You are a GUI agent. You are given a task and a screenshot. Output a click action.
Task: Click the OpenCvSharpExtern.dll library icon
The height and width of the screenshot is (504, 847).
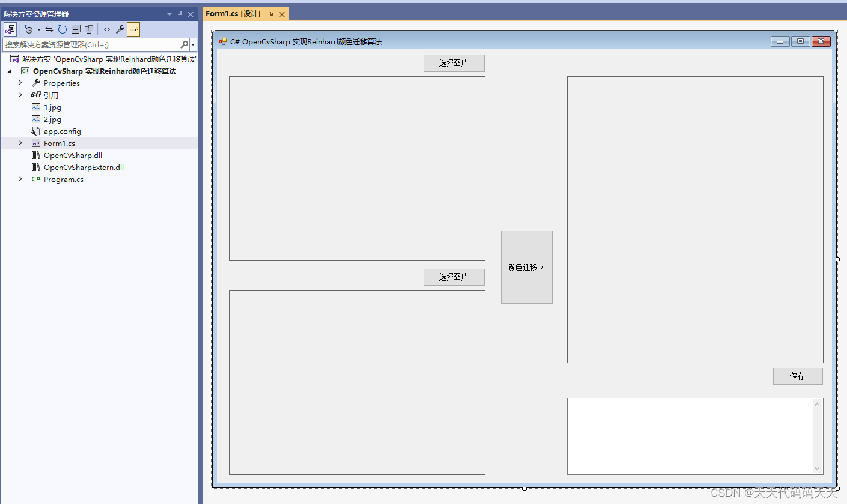(x=36, y=167)
